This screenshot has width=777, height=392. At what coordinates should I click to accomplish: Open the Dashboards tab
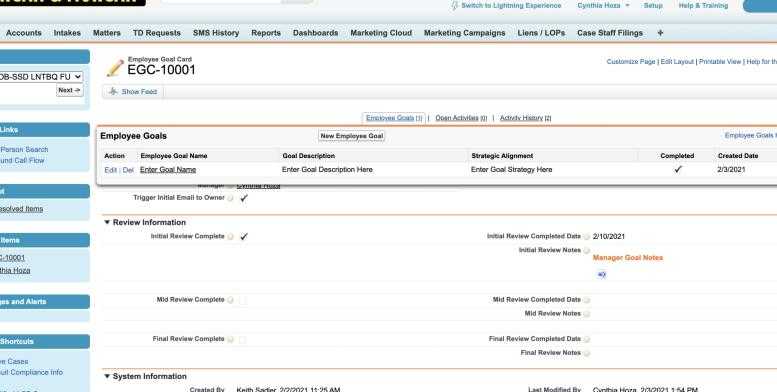315,33
